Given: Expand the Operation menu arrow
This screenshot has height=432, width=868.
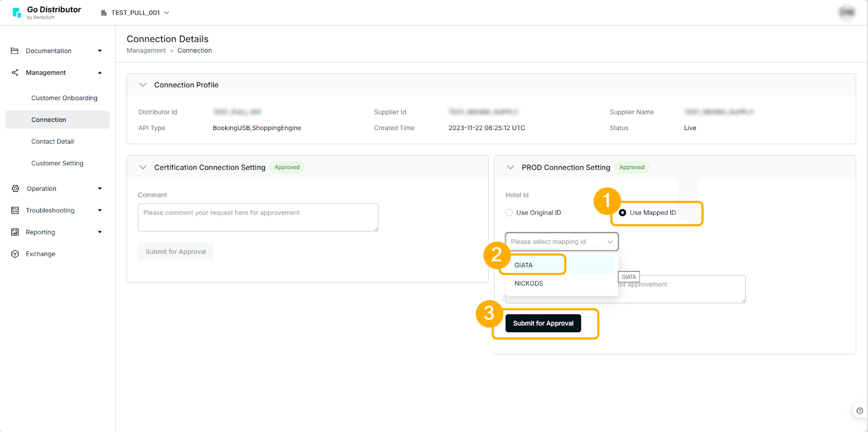Looking at the screenshot, I should (100, 189).
